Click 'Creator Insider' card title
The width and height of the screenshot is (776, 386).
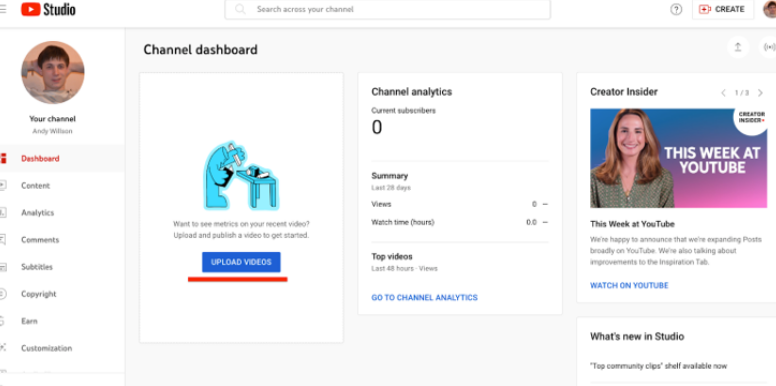tap(624, 92)
